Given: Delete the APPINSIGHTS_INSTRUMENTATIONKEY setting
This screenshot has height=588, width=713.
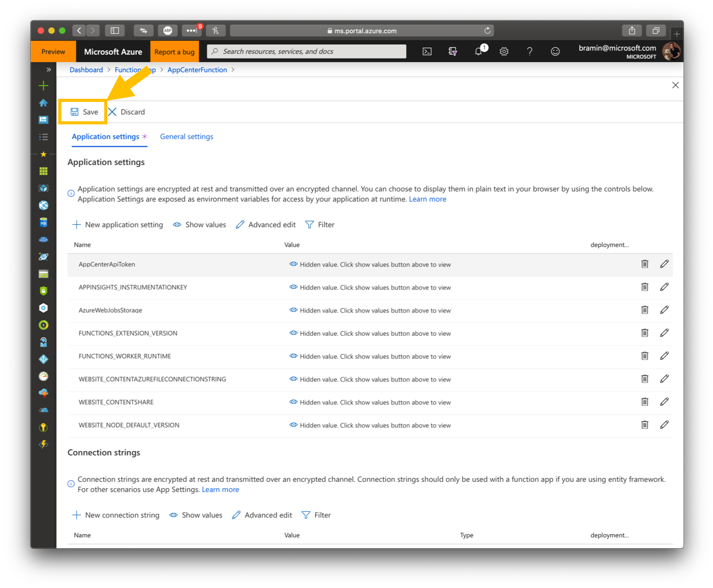Looking at the screenshot, I should (x=645, y=287).
